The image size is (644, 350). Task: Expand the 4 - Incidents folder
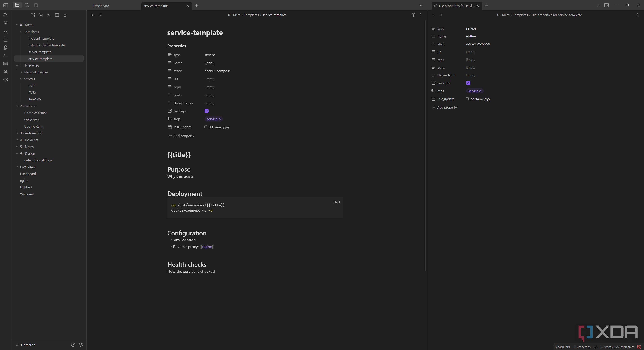click(x=17, y=140)
